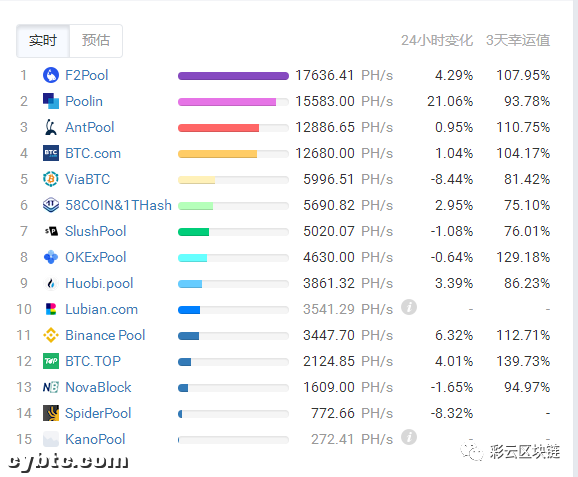Switch to the 实时 tab
The height and width of the screenshot is (477, 578).
tap(43, 41)
